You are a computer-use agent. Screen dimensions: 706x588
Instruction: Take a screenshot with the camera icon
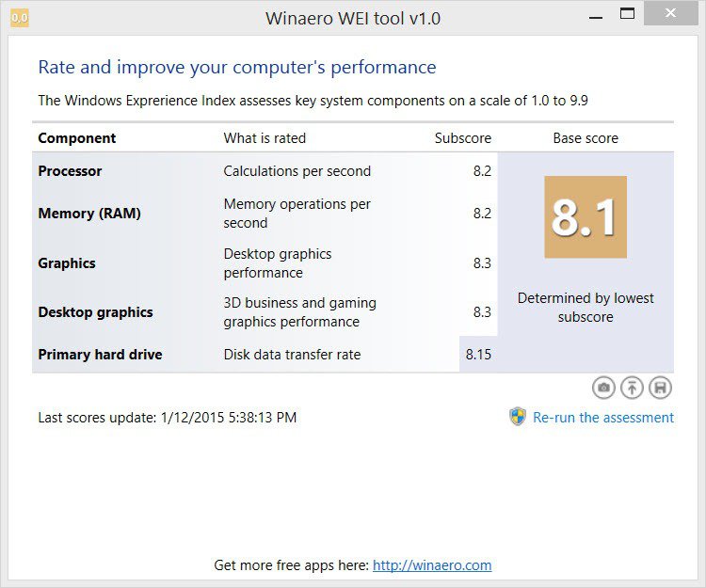603,388
